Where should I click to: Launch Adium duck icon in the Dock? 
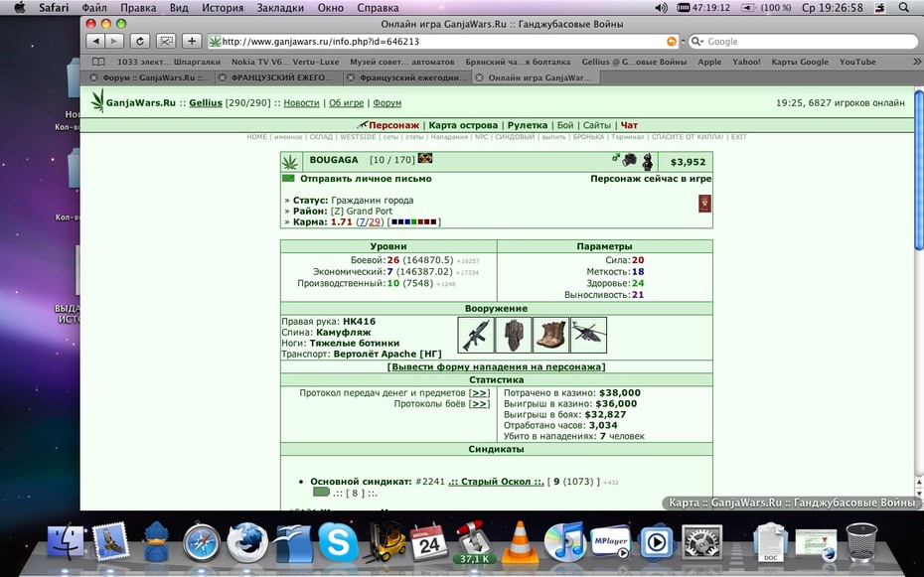pyautogui.click(x=156, y=541)
